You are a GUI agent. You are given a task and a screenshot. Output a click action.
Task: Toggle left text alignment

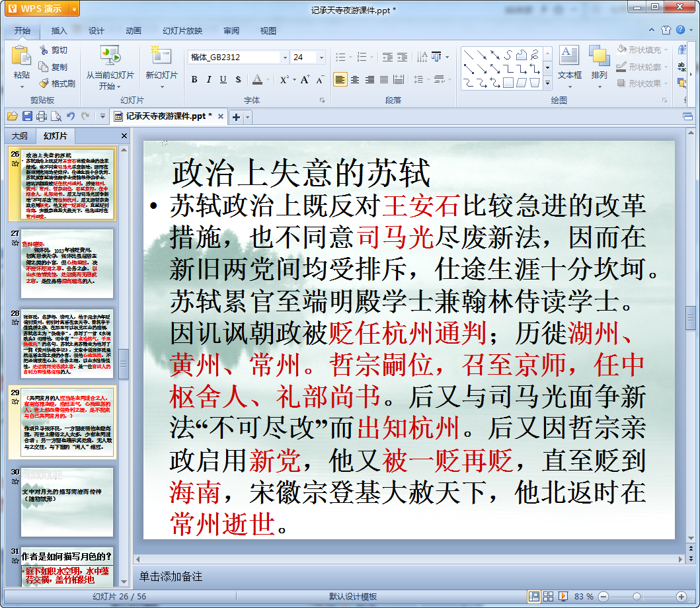point(340,80)
